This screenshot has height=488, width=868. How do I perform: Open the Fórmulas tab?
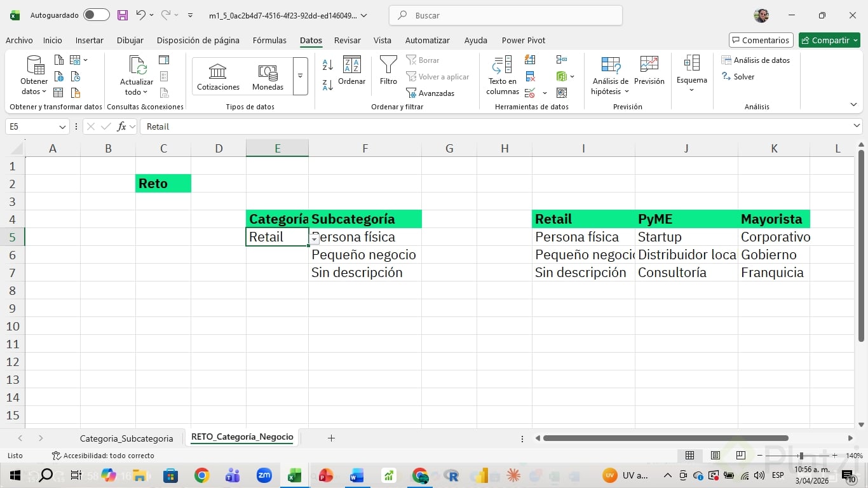pos(269,40)
